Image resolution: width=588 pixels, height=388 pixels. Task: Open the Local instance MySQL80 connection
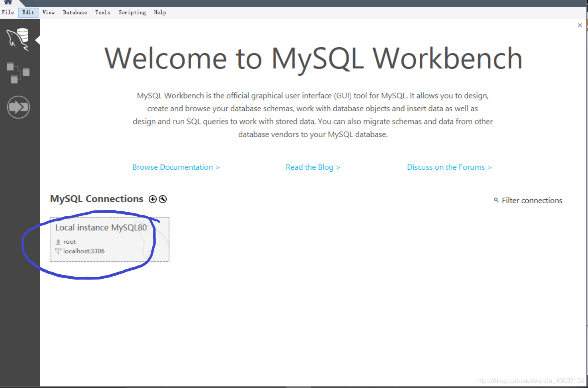(109, 239)
